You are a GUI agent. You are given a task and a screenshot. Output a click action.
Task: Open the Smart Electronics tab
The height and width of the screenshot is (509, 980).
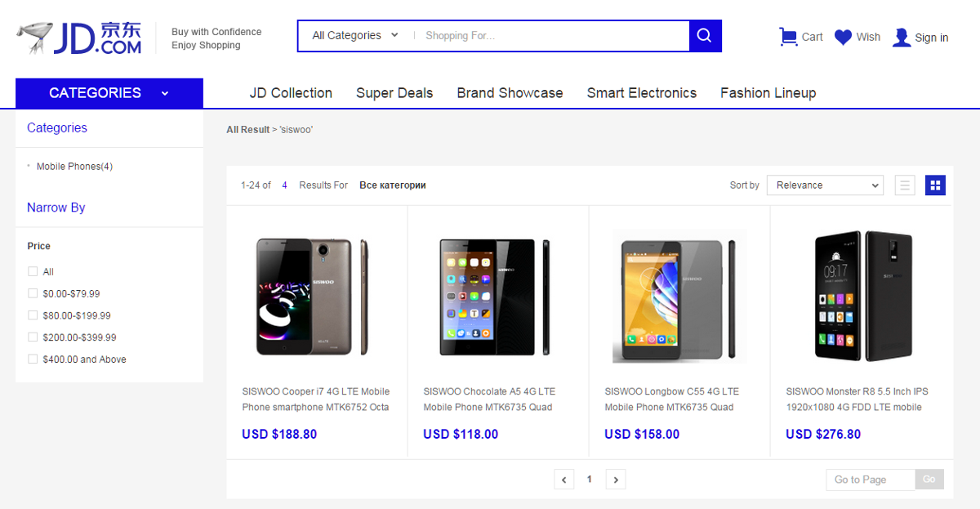pos(642,93)
